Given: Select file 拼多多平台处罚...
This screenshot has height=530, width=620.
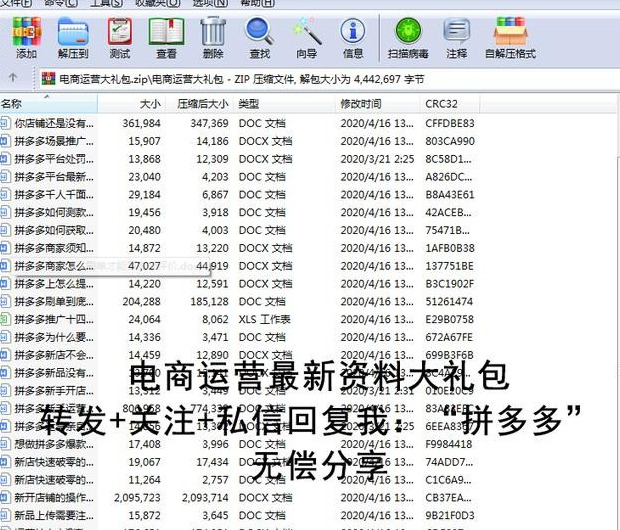Looking at the screenshot, I should point(54,159).
